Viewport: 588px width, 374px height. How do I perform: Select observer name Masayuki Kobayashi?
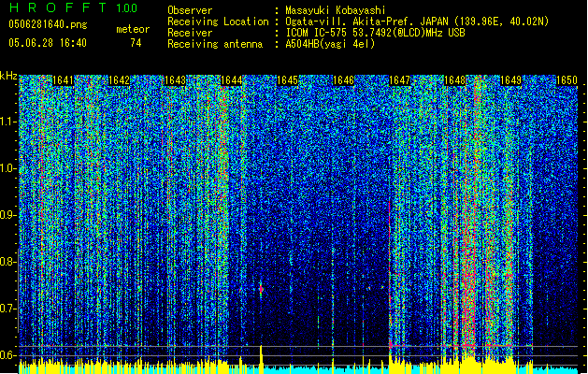point(336,10)
